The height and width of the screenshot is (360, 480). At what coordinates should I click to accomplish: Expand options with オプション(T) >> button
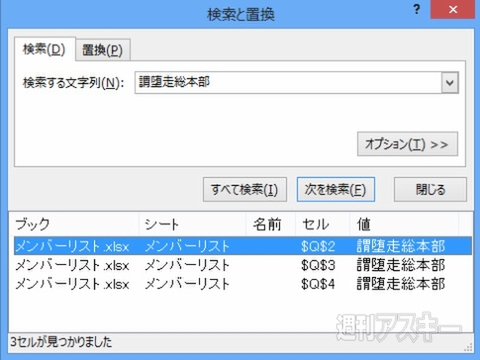click(407, 144)
